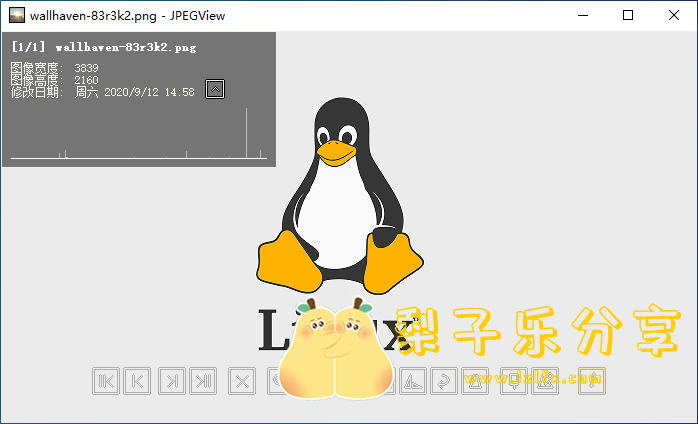Open the free rotation triangle tool
This screenshot has width=698, height=424.
(413, 381)
